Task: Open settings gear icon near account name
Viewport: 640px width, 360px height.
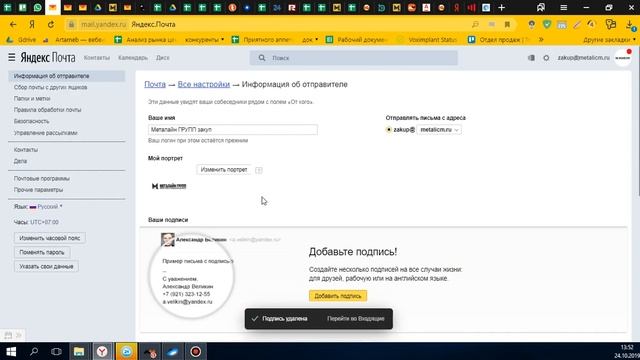Action: [546, 58]
